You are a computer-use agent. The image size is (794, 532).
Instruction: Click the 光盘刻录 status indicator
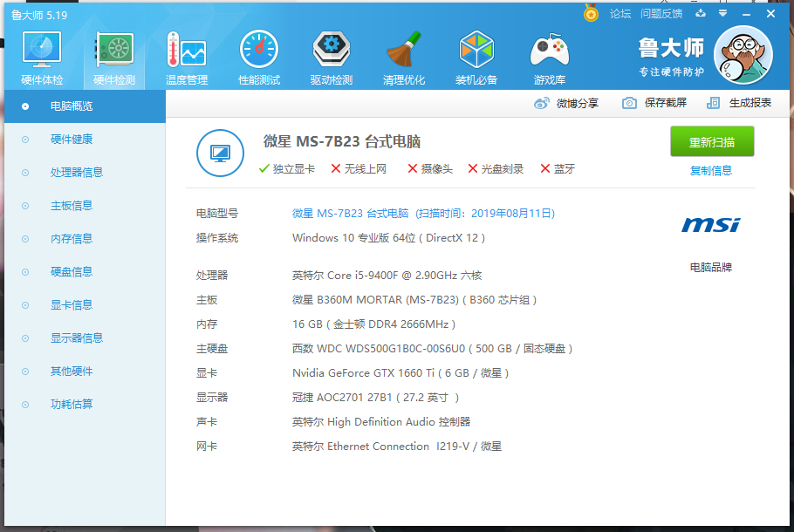click(496, 169)
